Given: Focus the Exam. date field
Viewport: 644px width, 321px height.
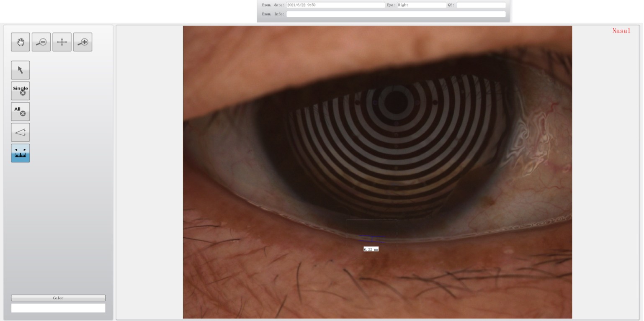Looking at the screenshot, I should pos(335,5).
